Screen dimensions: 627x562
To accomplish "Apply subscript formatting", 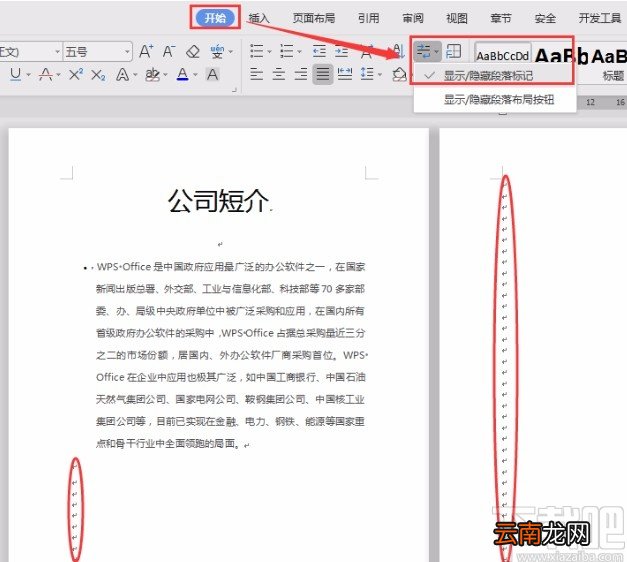I will [98, 75].
